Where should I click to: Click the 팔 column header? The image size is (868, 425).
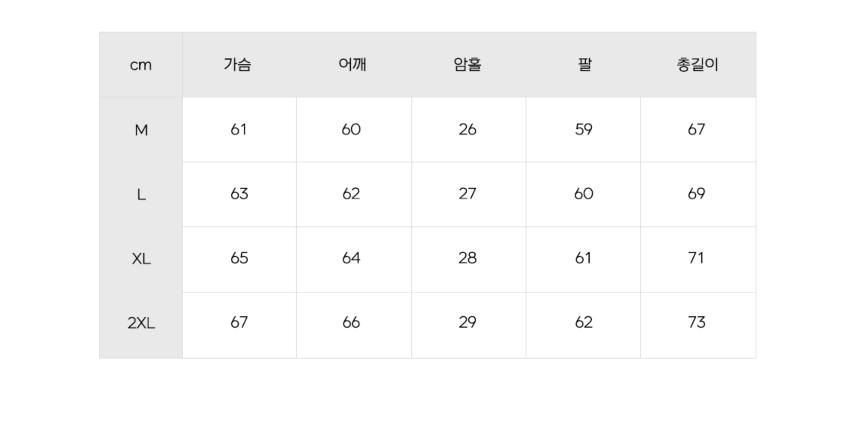[x=584, y=64]
